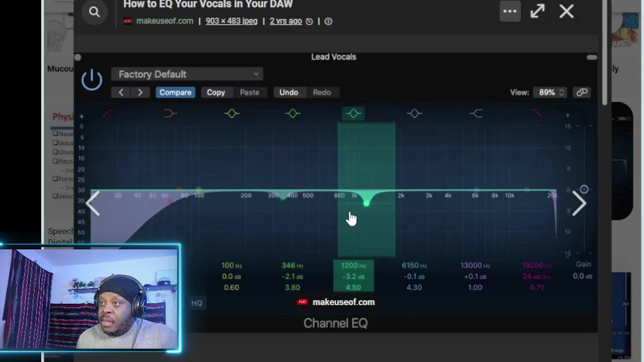Screen dimensions: 644x362
Task: Click the Paste button in the plugin header
Action: pyautogui.click(x=250, y=93)
